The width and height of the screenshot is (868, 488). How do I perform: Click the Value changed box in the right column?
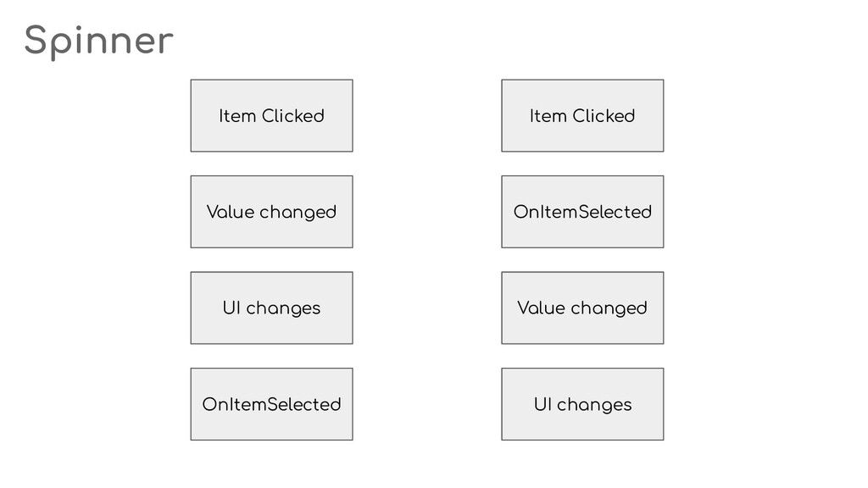[582, 308]
